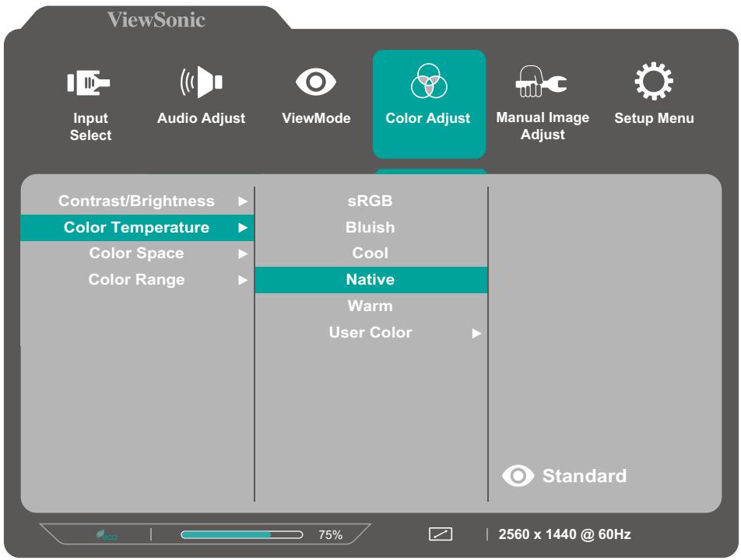Choose the User Color option
The image size is (741, 560).
(x=371, y=333)
